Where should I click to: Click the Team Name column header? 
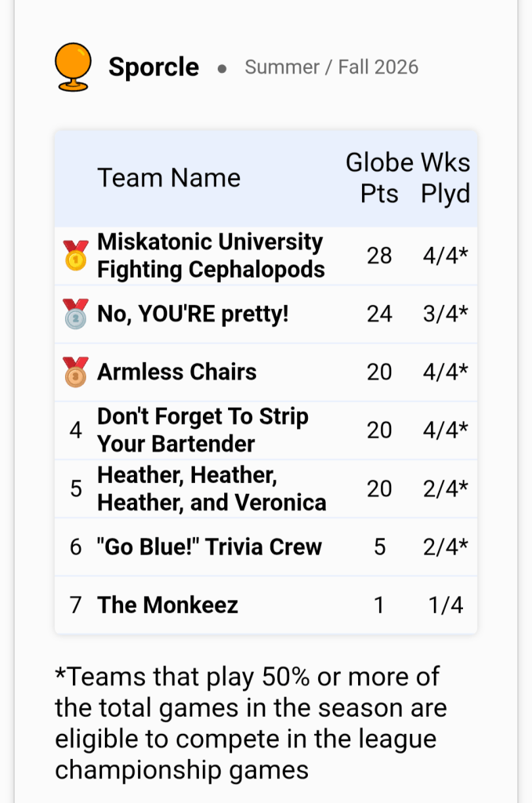168,178
